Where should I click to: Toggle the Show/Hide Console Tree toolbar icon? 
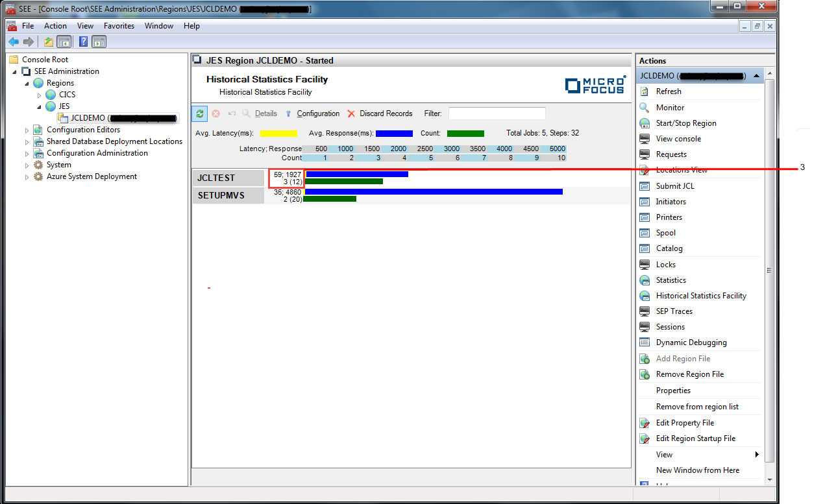coord(64,42)
